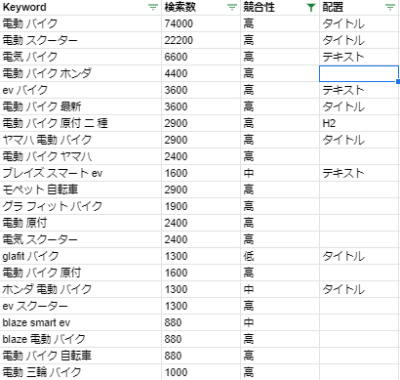Select search volume 4400
Screen dimensions: 400x380
tap(201, 73)
